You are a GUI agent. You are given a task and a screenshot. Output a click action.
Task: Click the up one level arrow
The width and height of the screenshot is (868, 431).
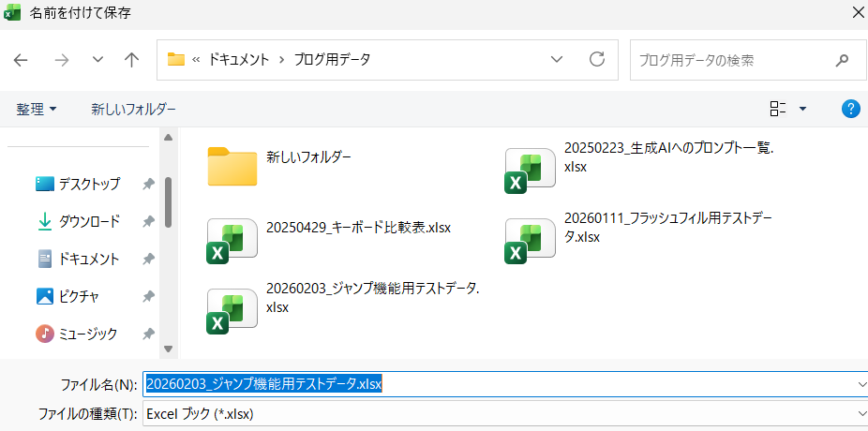tap(132, 60)
